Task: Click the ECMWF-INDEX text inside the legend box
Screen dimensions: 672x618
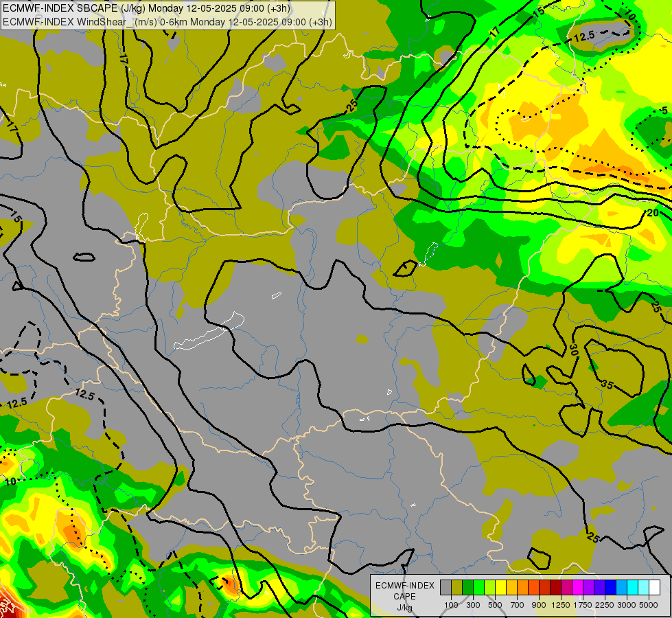Action: 405,586
